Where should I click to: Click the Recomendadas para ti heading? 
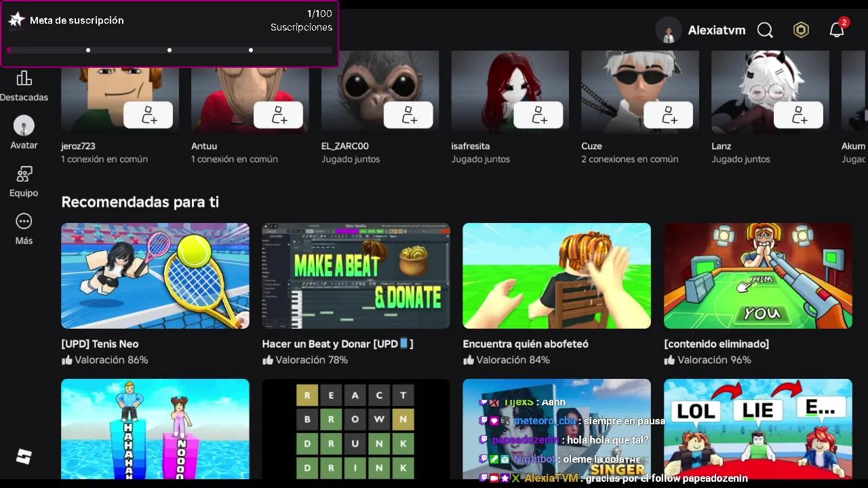click(140, 202)
